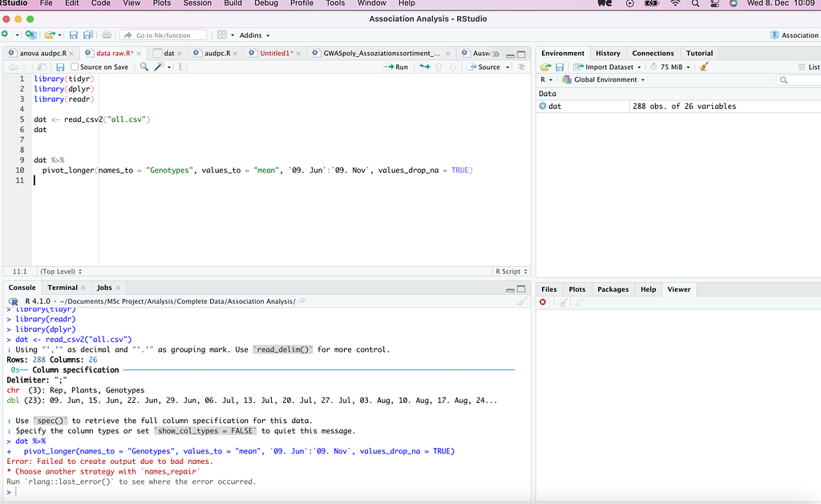The image size is (821, 504).
Task: Switch to the Terminal tab
Action: 63,288
